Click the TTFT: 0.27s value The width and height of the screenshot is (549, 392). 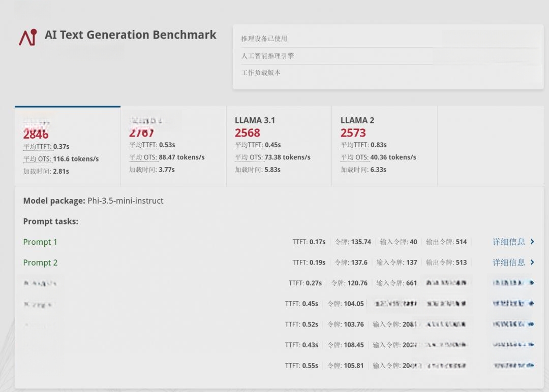pyautogui.click(x=306, y=283)
